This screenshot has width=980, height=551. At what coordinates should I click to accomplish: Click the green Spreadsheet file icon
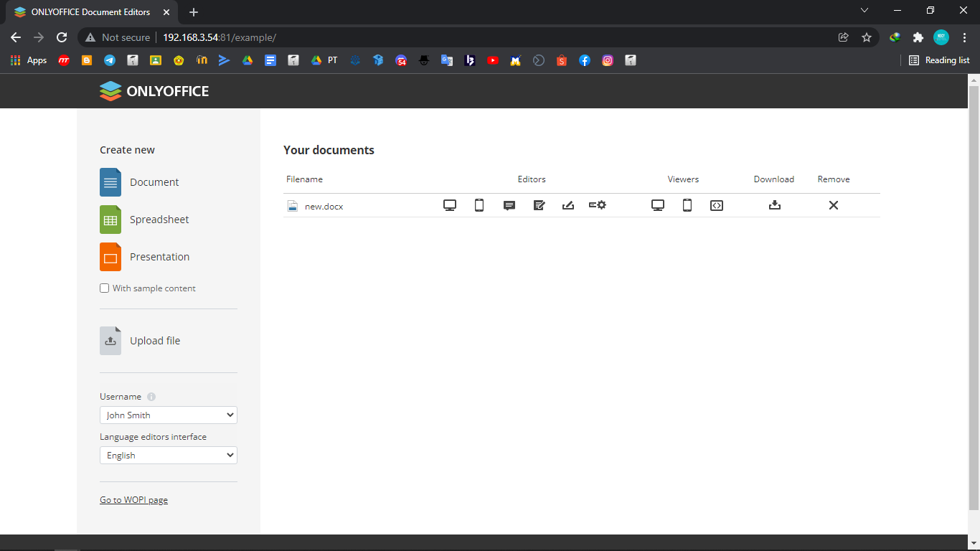click(x=110, y=220)
